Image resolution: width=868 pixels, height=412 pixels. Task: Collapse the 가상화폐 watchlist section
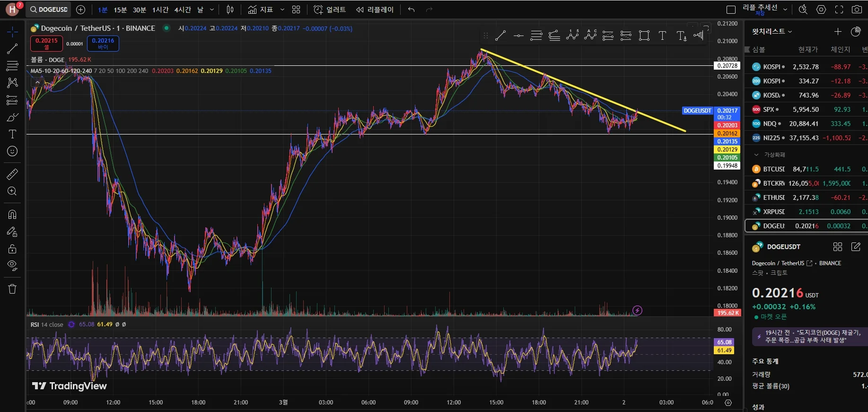click(x=756, y=155)
